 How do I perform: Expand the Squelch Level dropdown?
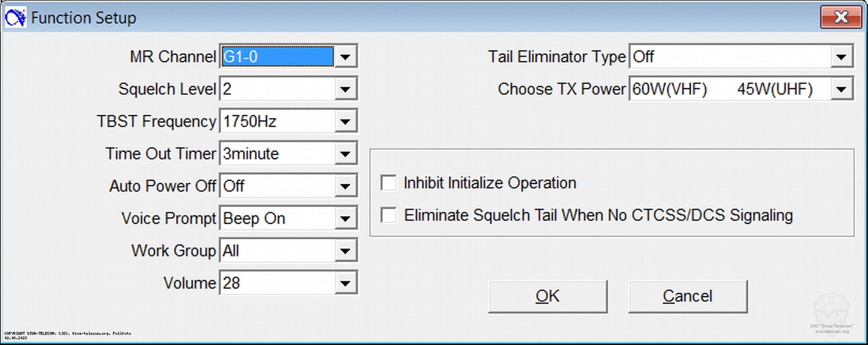[345, 89]
